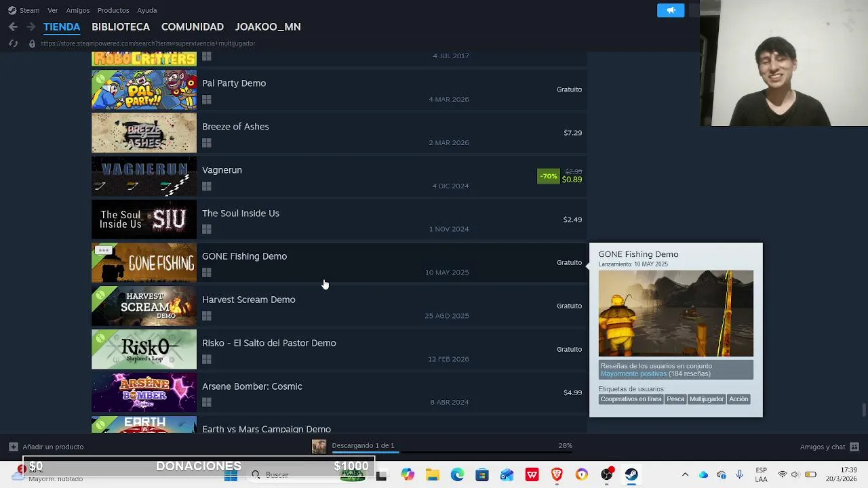Open GONE Fishing Demo result
The height and width of the screenshot is (488, 868).
pos(339,263)
